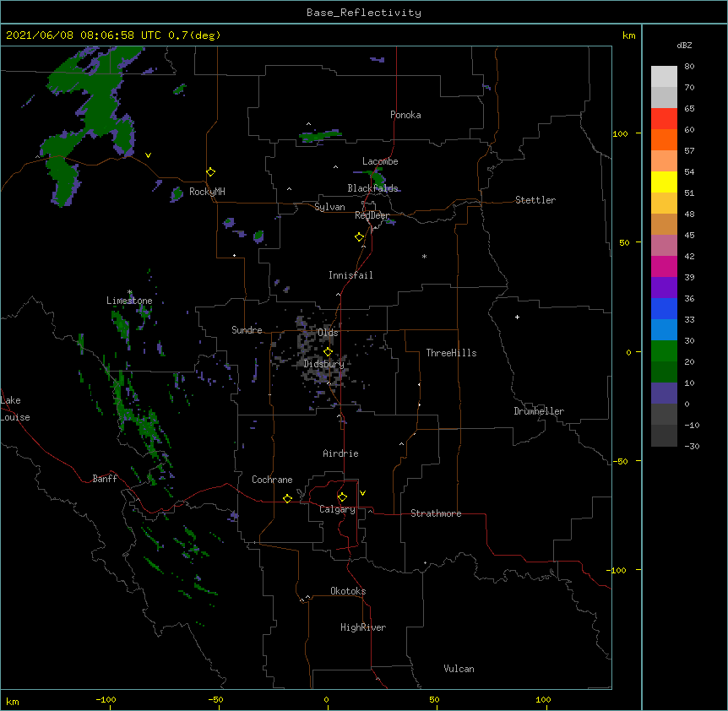
Task: Click the yellow diamond marker above Calgary
Action: [342, 497]
